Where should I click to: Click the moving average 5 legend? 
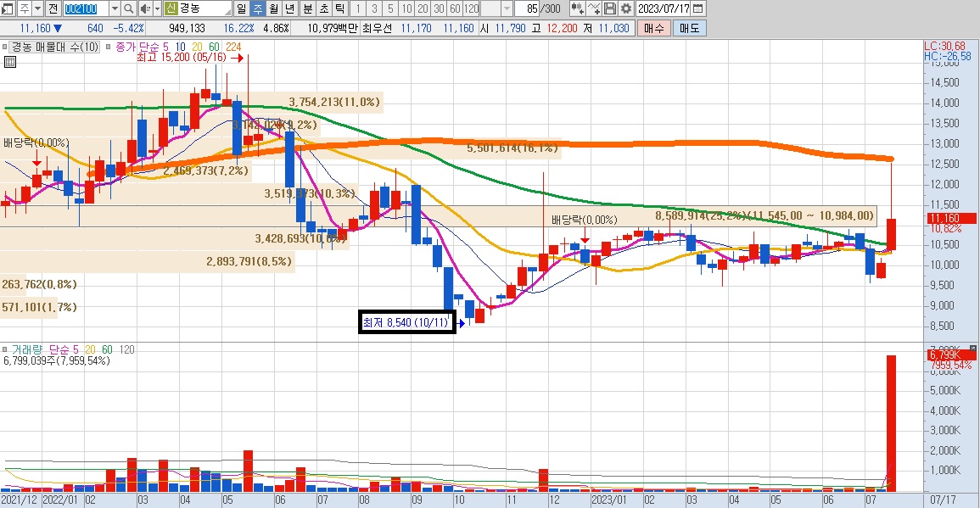(165, 47)
